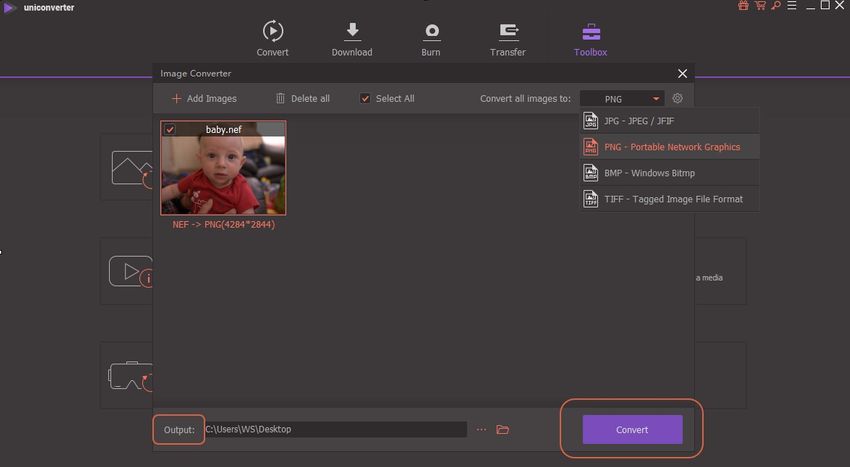Pick TIFF - Tagged Image File Format
This screenshot has width=850, height=467.
669,199
